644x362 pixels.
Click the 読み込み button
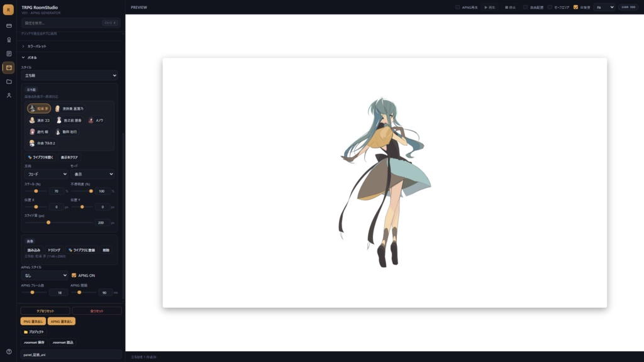(x=34, y=250)
